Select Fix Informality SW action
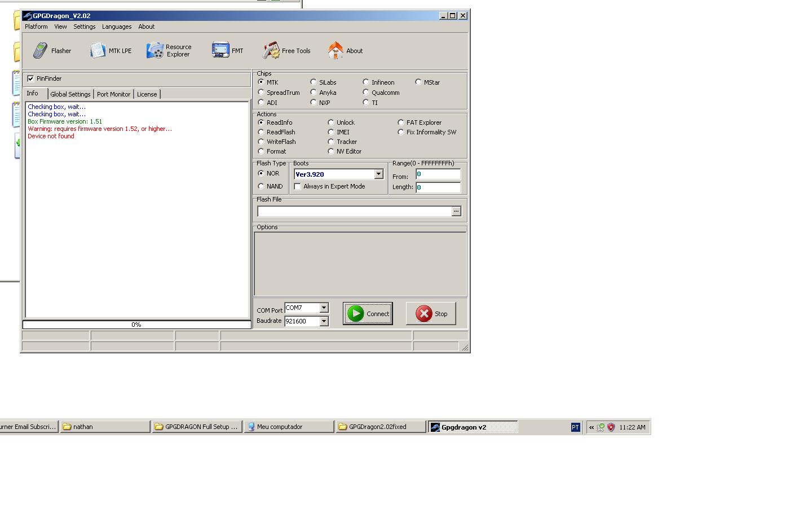This screenshot has height=508, width=812. point(401,132)
